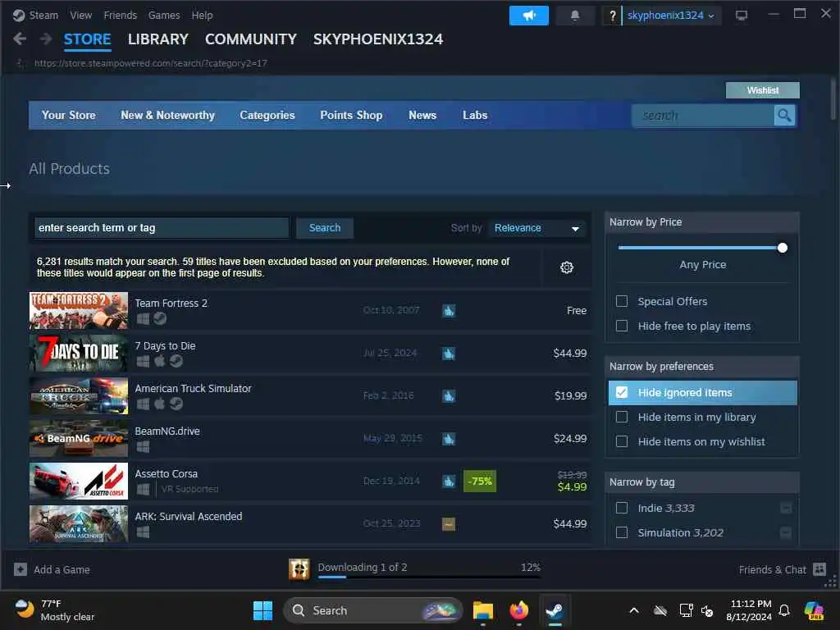Enable Special Offers checkbox
This screenshot has width=840, height=630.
pos(622,301)
